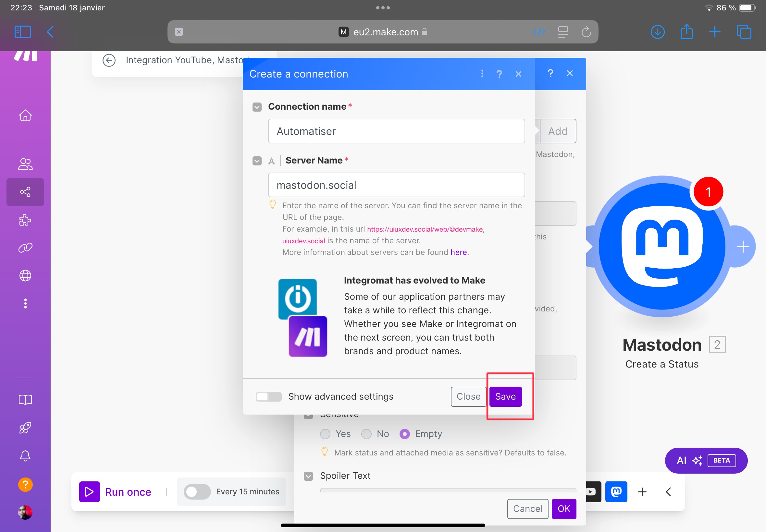The height and width of the screenshot is (532, 766).
Task: Open the 'here' servers information link
Action: pyautogui.click(x=459, y=252)
